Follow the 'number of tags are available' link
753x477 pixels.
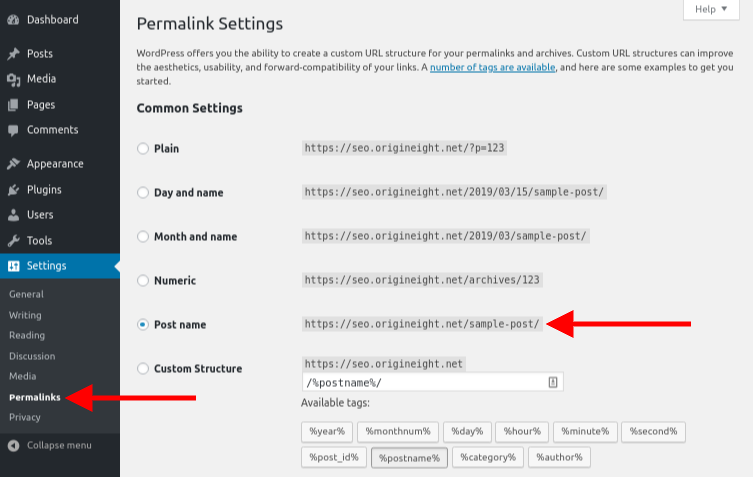492,67
